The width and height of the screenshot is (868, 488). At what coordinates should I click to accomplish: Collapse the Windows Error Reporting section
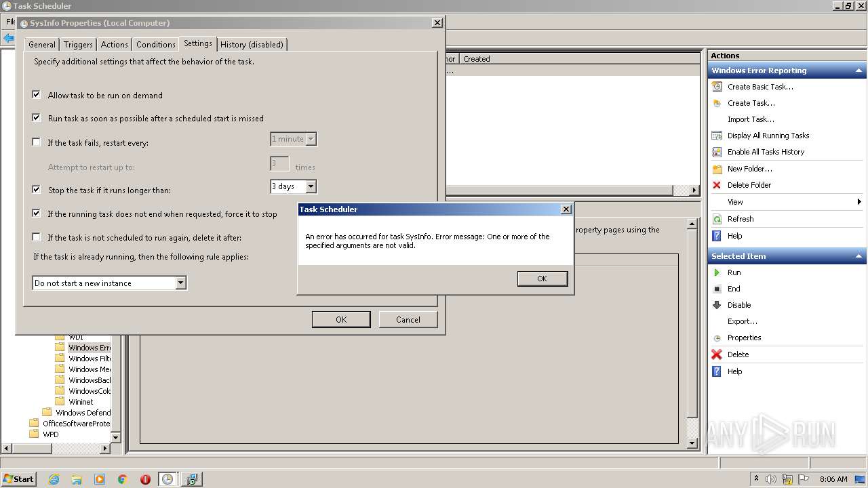[859, 70]
